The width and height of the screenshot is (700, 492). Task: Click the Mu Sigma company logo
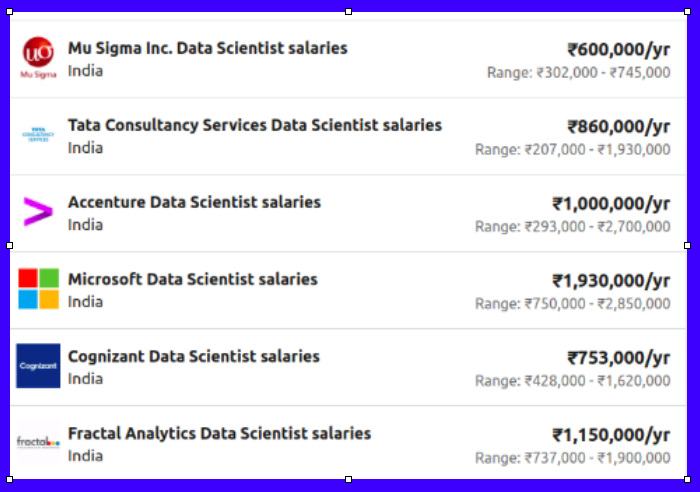pos(38,57)
